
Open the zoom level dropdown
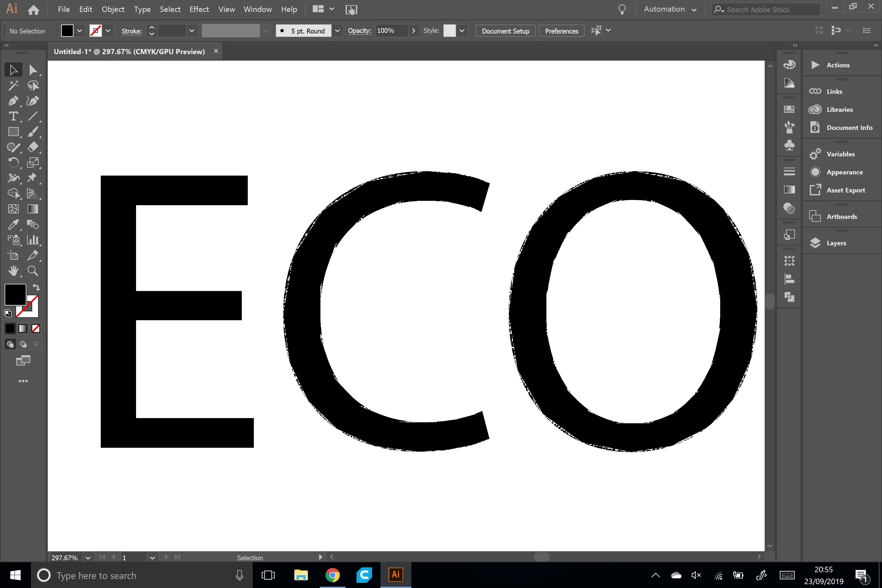pos(88,558)
